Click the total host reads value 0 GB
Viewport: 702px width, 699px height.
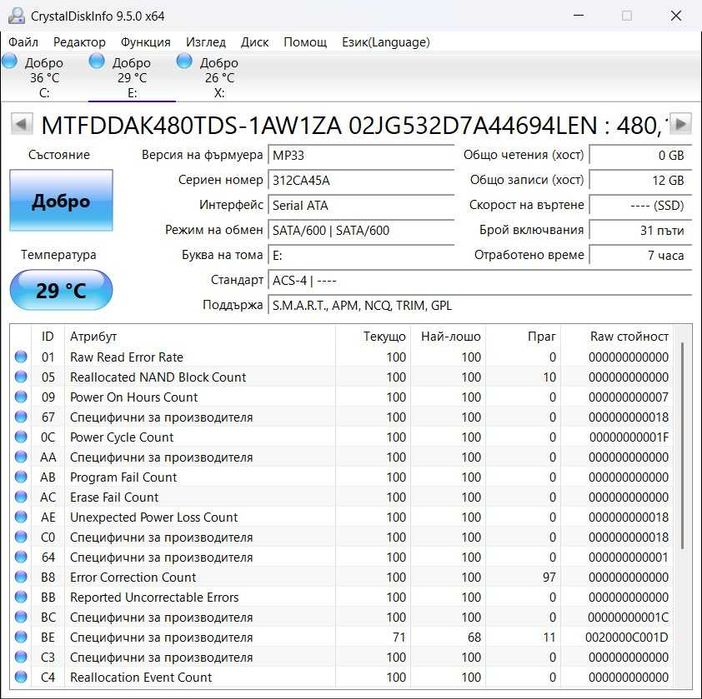click(641, 155)
